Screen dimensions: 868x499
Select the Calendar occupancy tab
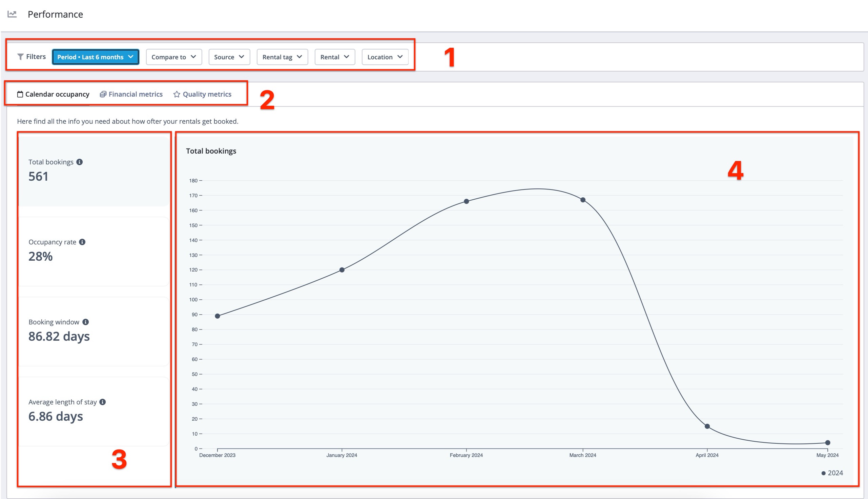pos(57,94)
